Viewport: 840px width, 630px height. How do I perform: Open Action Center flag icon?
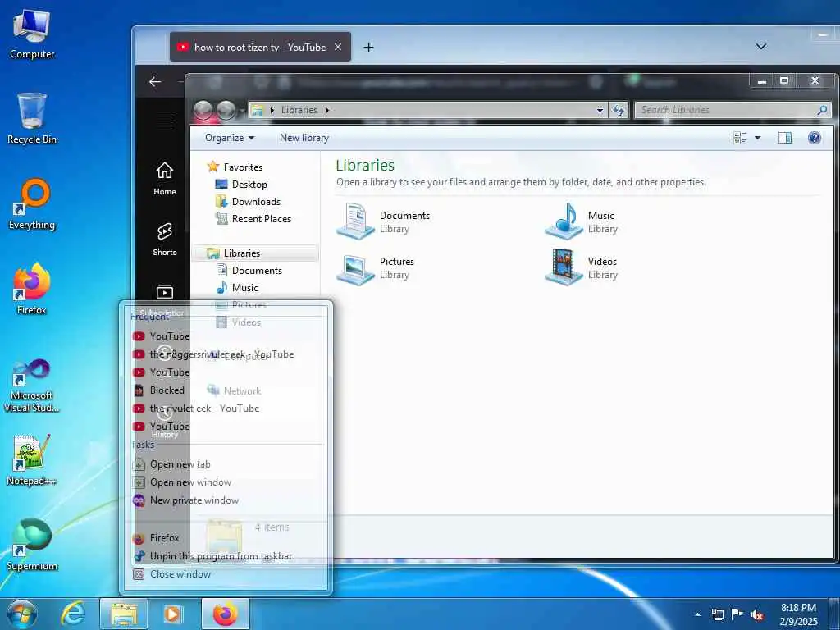point(737,614)
